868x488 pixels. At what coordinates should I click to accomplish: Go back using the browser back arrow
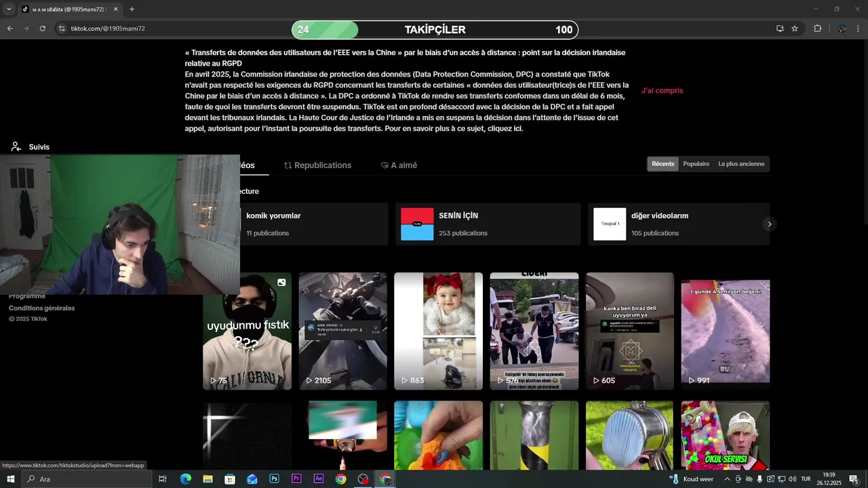coord(9,28)
